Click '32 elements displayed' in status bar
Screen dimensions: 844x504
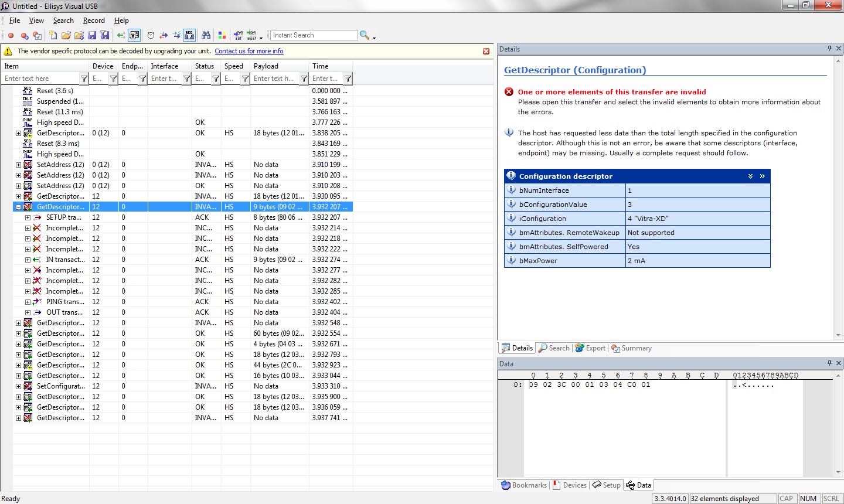tap(733, 499)
